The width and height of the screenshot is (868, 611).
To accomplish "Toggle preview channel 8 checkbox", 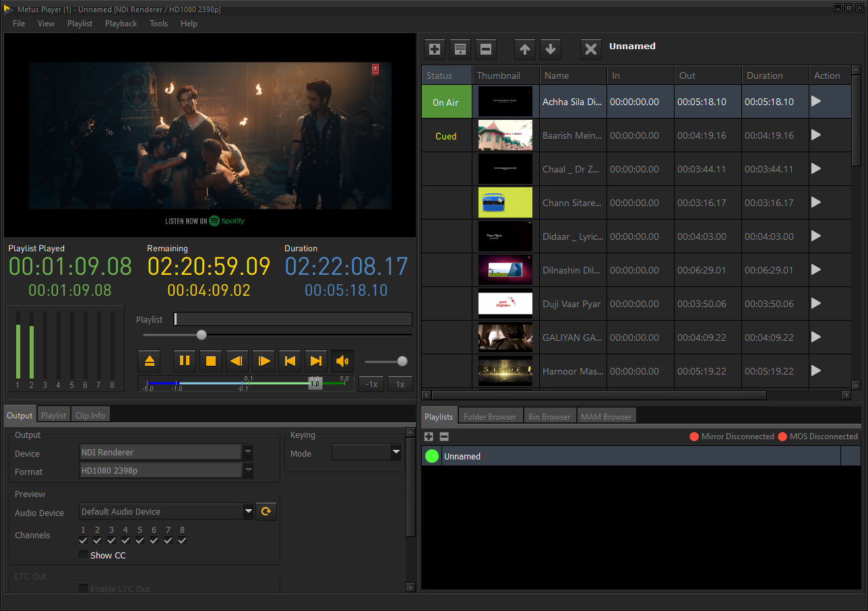I will (x=182, y=540).
